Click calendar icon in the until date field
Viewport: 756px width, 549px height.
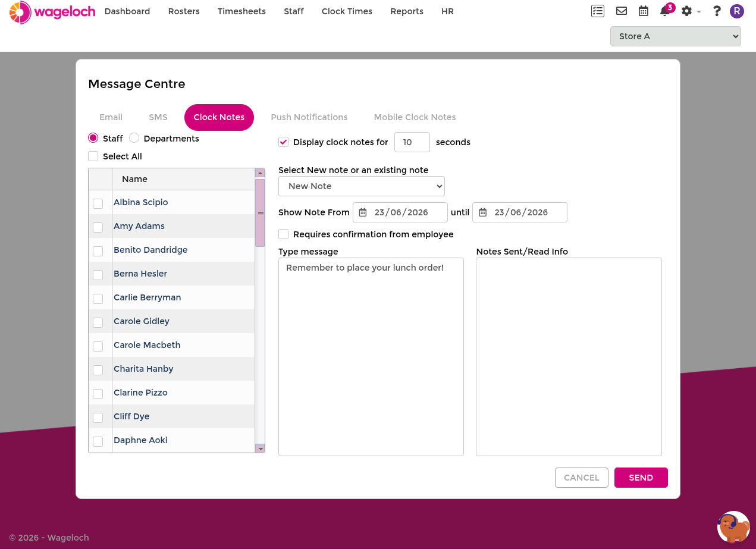(x=483, y=212)
